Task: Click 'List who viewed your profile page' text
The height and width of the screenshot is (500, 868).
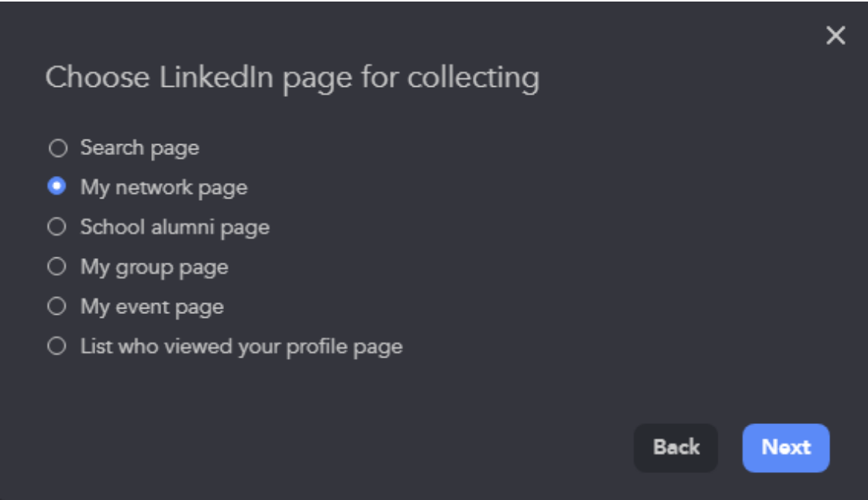Action: (241, 347)
